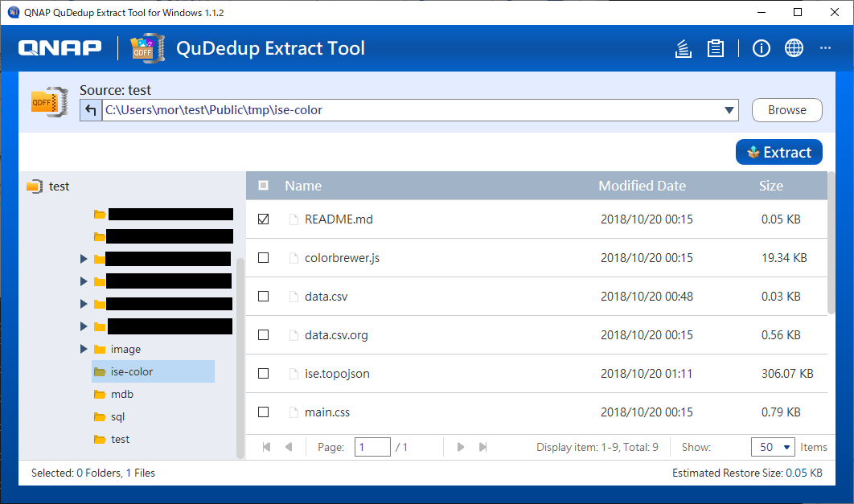854x504 pixels.
Task: Open the clipboard log icon in header
Action: 716,48
